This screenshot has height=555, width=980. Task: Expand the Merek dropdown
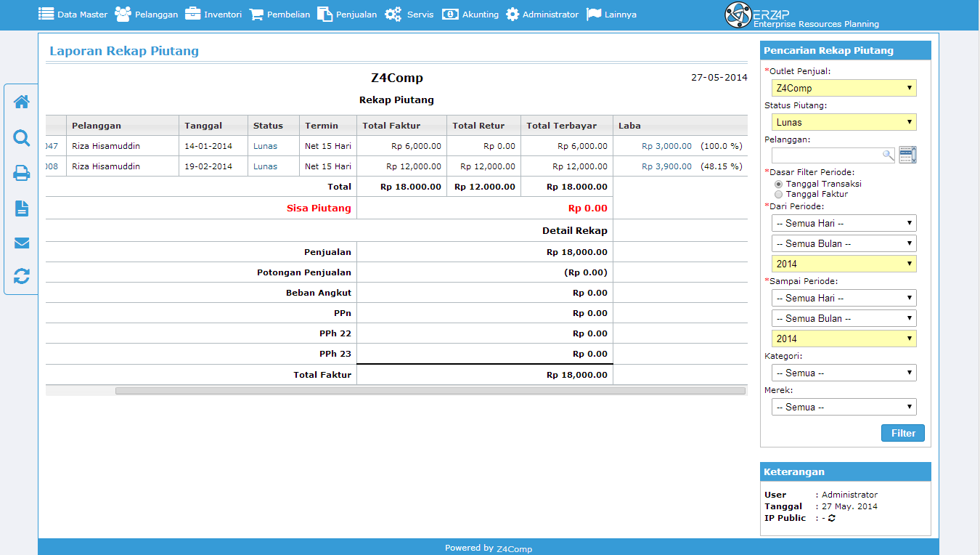click(x=844, y=407)
